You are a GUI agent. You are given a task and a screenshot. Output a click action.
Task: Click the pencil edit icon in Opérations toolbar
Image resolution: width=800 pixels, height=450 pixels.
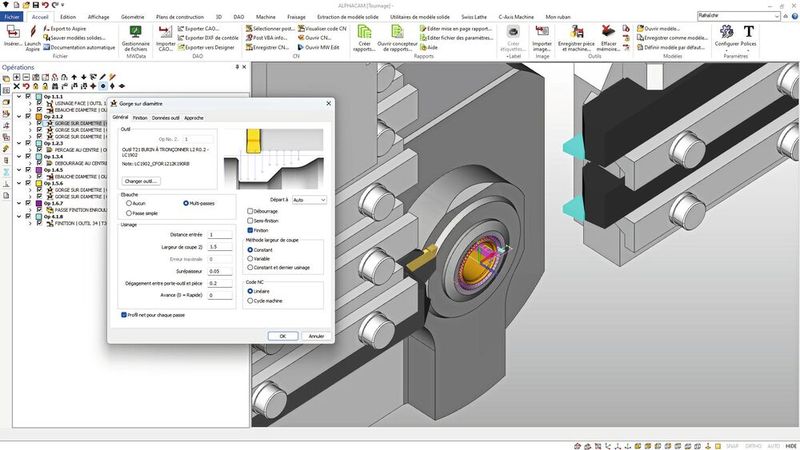pos(103,77)
